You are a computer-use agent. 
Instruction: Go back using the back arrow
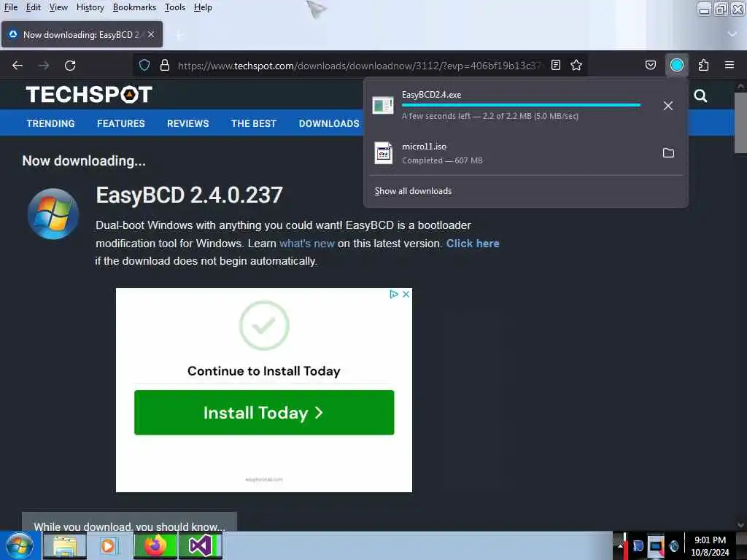click(x=18, y=65)
